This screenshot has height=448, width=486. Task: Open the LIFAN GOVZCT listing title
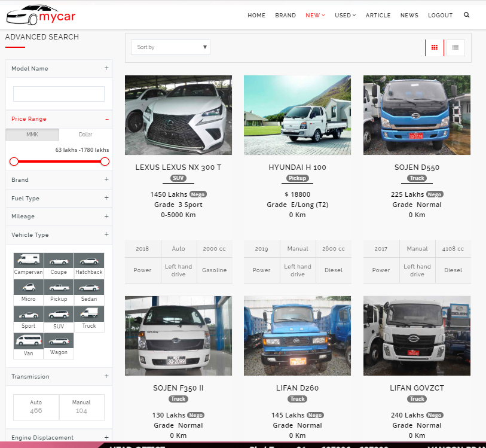pos(417,388)
